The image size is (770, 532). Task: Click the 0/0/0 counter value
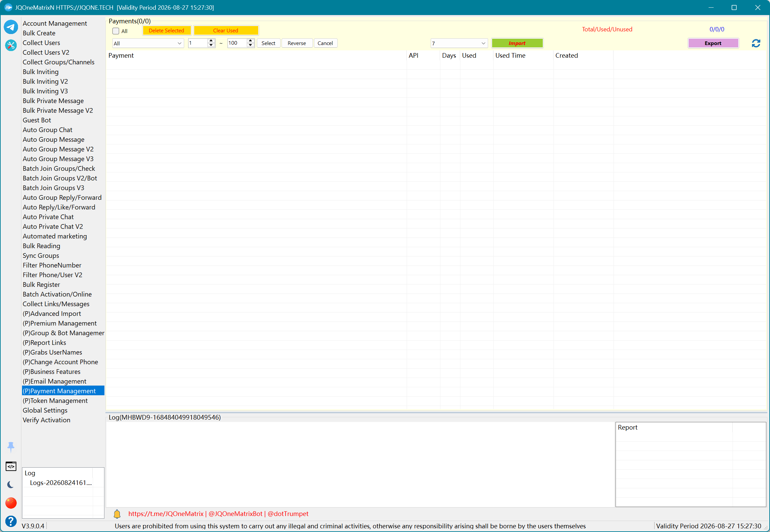click(x=717, y=29)
